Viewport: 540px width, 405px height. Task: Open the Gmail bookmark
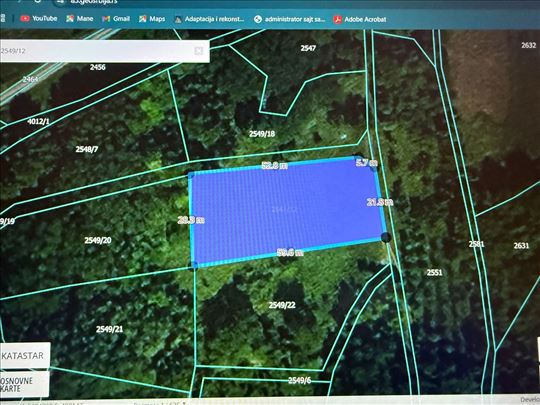pos(116,19)
